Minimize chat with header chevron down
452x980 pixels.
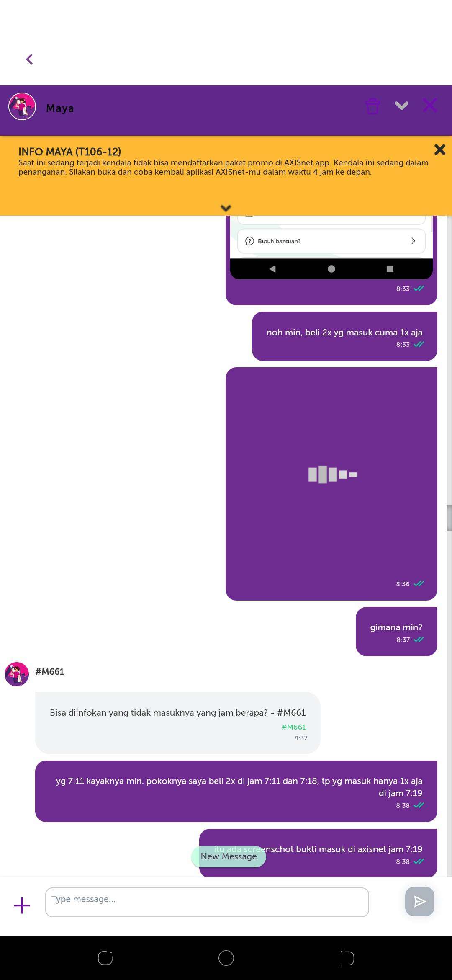click(x=401, y=106)
